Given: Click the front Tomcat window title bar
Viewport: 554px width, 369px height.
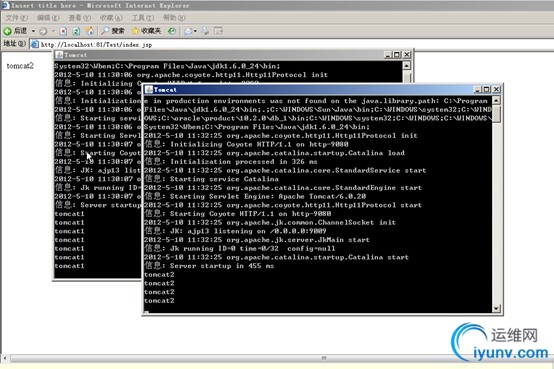Looking at the screenshot, I should (311, 89).
